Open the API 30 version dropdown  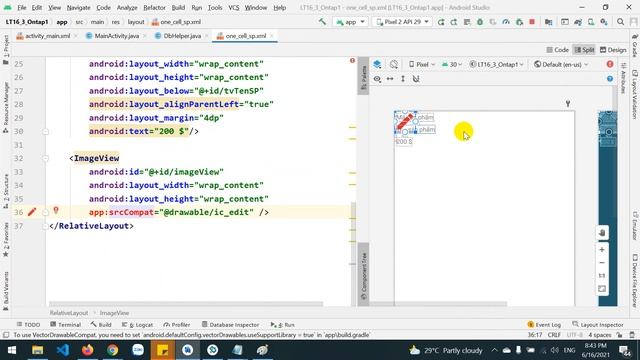pos(452,64)
